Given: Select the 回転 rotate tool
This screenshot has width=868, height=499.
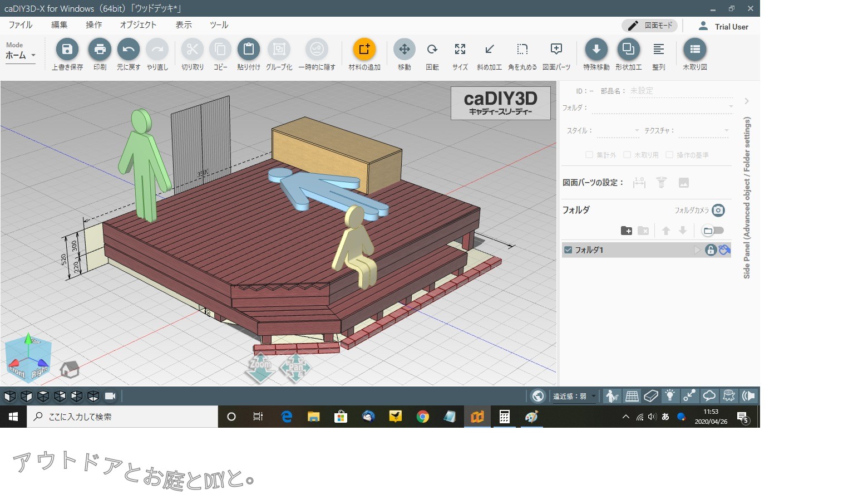Looking at the screenshot, I should point(432,50).
